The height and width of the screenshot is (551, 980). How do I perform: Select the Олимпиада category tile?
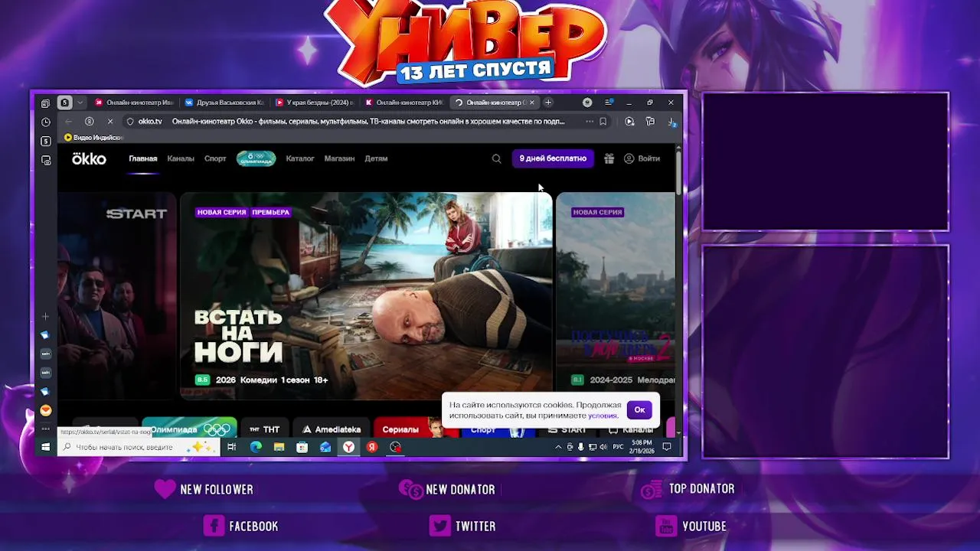click(x=189, y=429)
